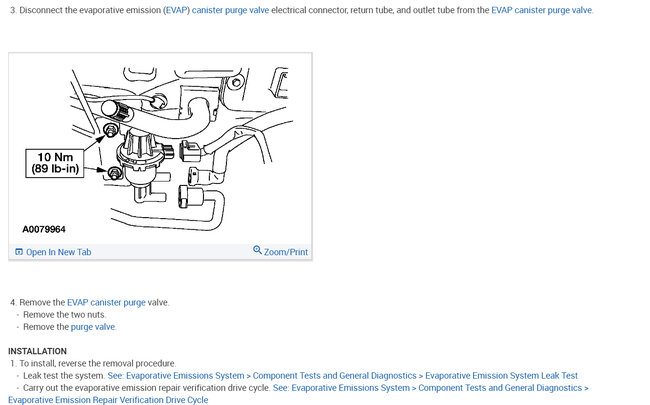
Task: Open Evaporative Emission Repair Verification Drive Cycle link
Action: [108, 400]
